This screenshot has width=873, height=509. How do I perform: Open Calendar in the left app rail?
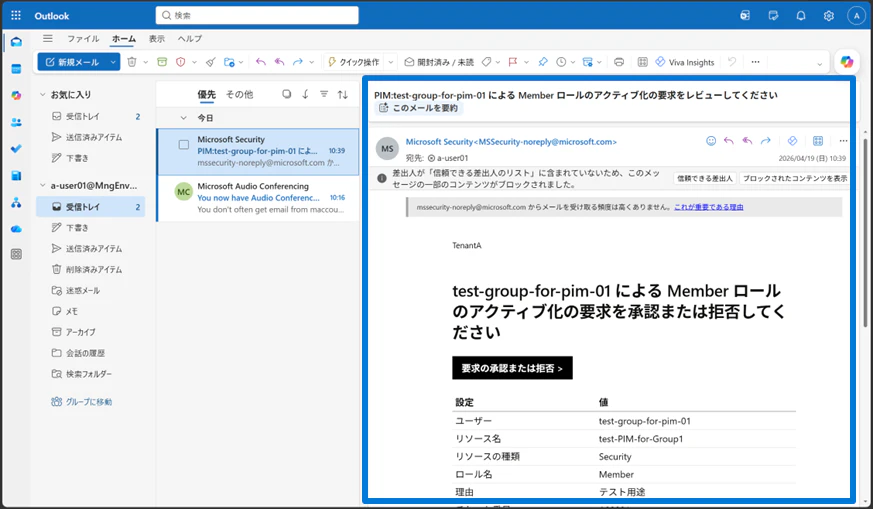click(16, 69)
